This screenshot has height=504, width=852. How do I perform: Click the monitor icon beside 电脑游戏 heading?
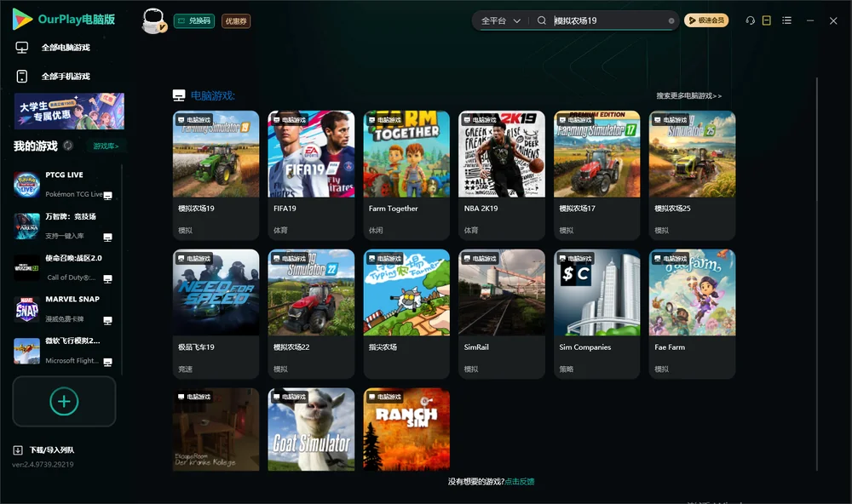pos(179,95)
